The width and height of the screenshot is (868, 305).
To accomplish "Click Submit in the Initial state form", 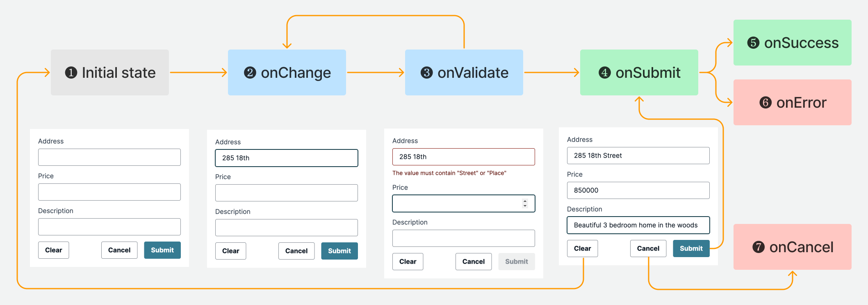I will (162, 250).
